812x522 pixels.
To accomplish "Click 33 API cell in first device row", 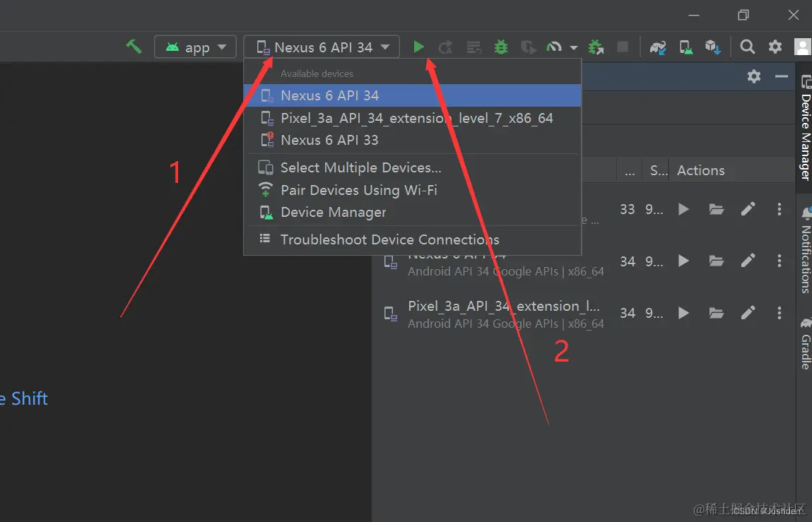I will point(628,209).
